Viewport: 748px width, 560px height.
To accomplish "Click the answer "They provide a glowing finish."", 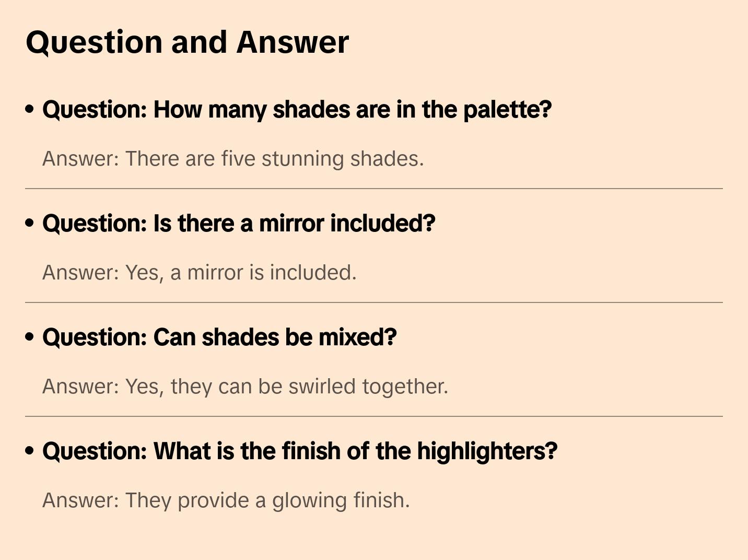I will click(x=226, y=500).
